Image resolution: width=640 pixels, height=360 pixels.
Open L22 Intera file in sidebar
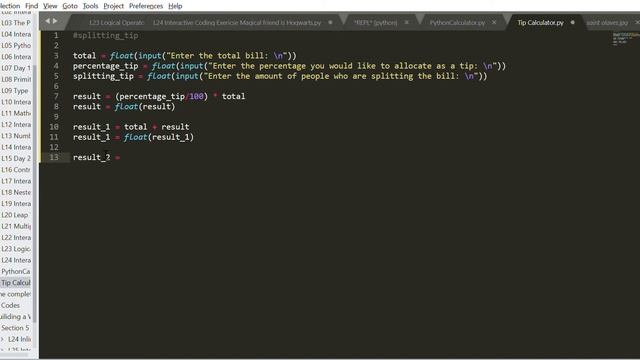(x=16, y=238)
